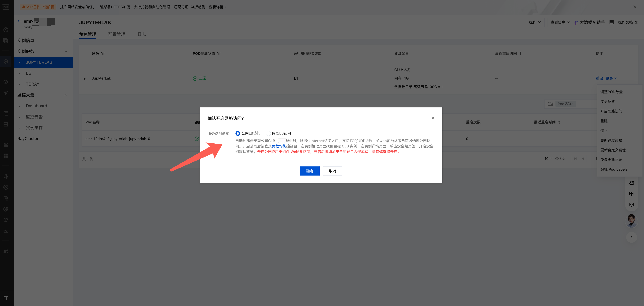Click the funnel-shaped icon in dark sidebar

[x=6, y=93]
